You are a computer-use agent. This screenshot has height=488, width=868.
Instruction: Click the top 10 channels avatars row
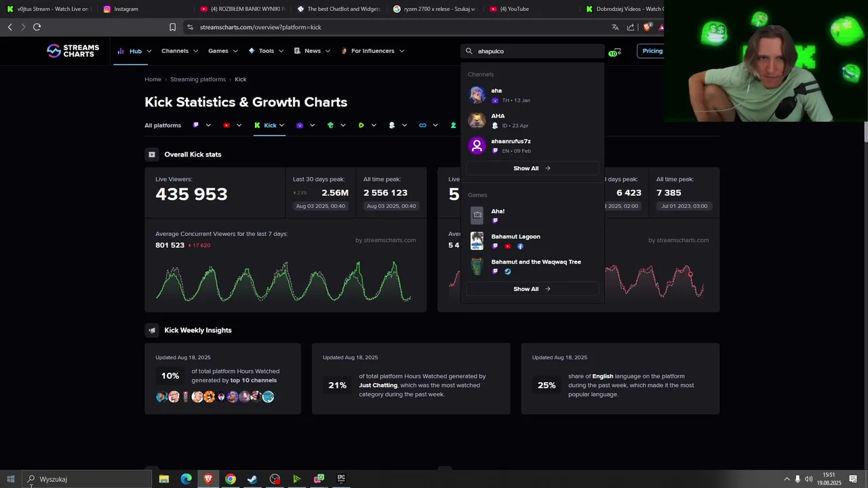click(x=214, y=396)
